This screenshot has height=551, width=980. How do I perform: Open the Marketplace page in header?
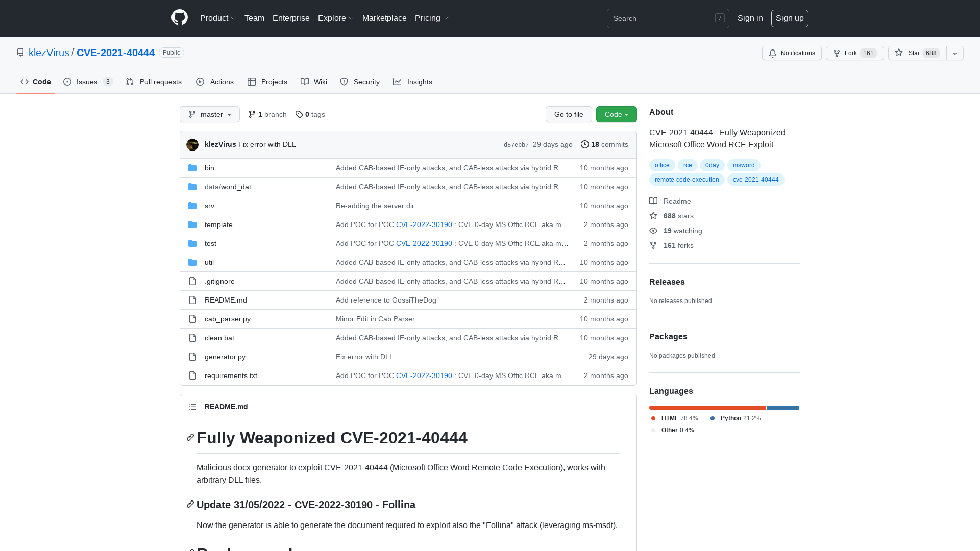[x=384, y=18]
